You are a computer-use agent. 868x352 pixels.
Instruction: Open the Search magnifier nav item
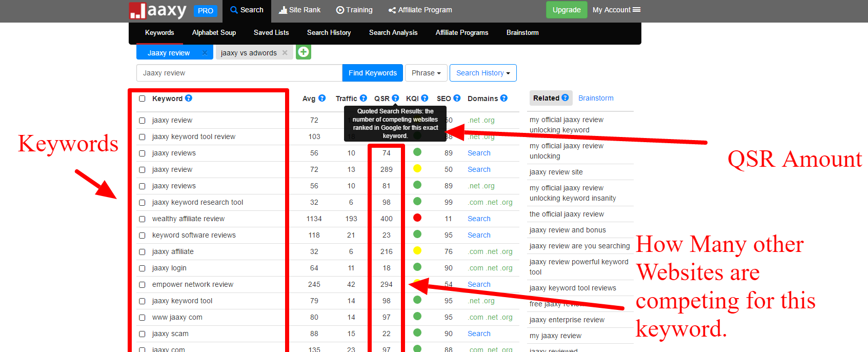coord(247,10)
